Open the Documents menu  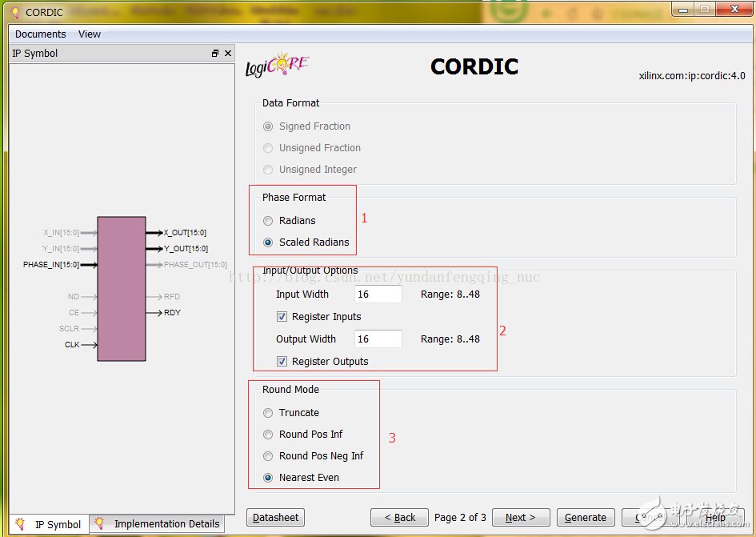39,34
